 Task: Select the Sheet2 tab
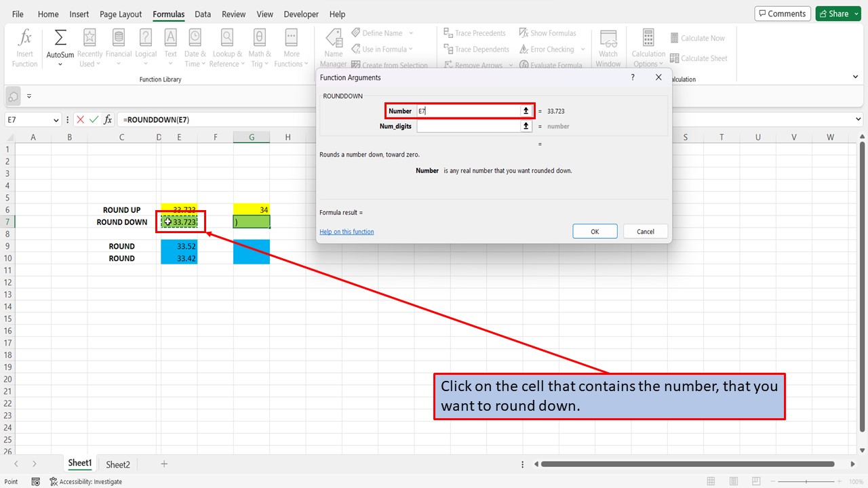[x=117, y=464]
